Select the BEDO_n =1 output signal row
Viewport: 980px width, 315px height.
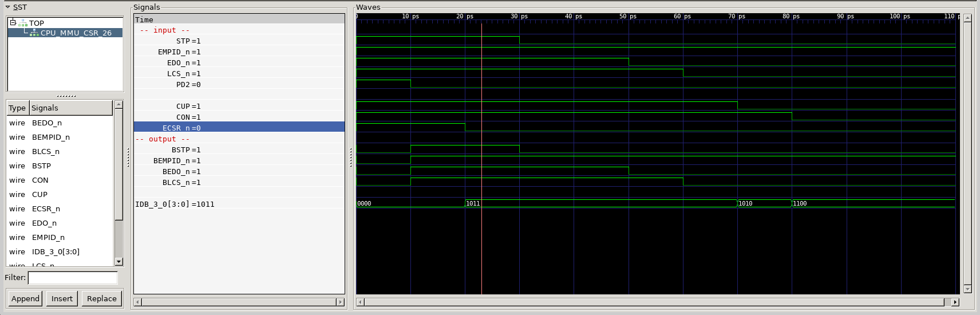click(239, 172)
